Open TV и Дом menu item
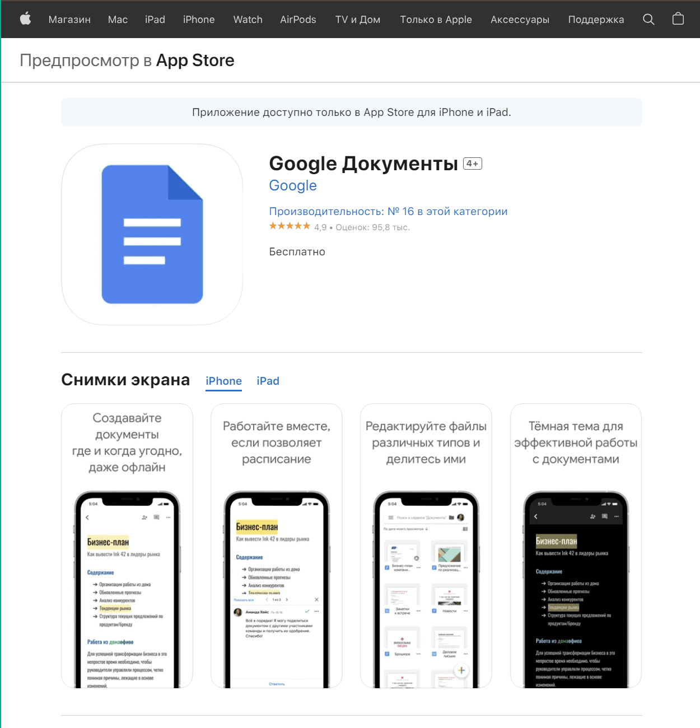700x728 pixels. (358, 20)
